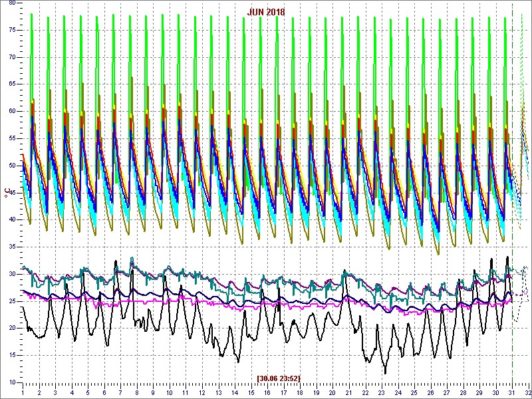Click the [30.06 23:52] timestamp label
Viewport: 532px width, 399px height.
pos(279,378)
